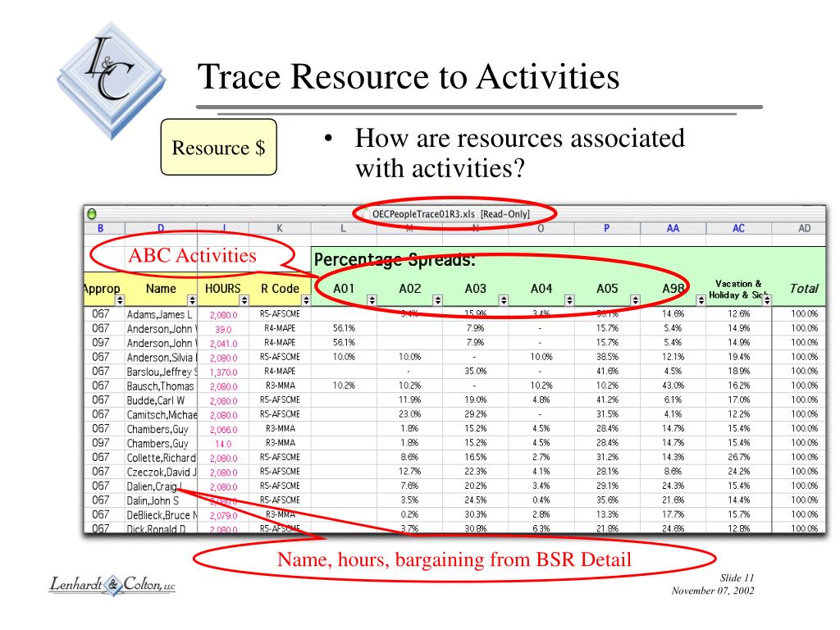Click the 2,079.0 hours cell
Screen dimensions: 840x630
pos(223,515)
